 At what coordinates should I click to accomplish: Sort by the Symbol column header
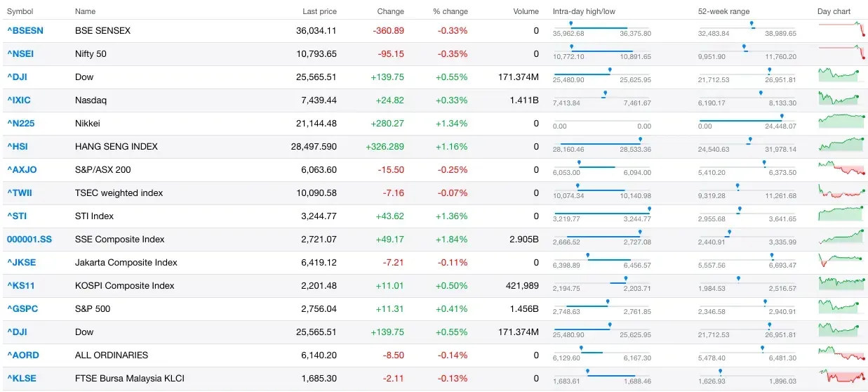[20, 12]
